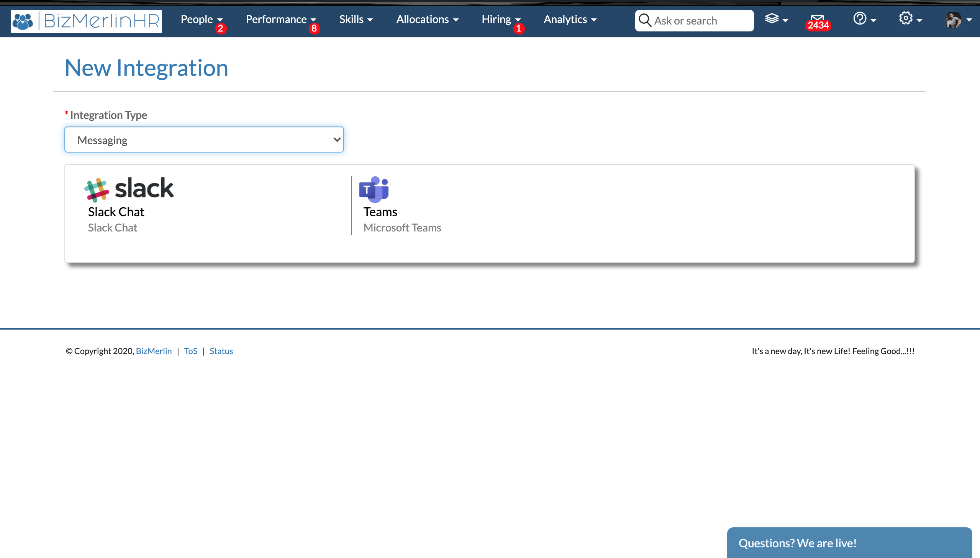Click the red badge 2 under People
Viewport: 980px width, 558px height.
pyautogui.click(x=220, y=28)
